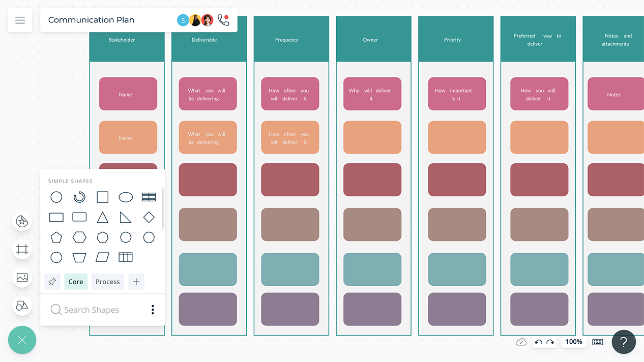Select the polygon circle in bottom row
The image size is (644, 362).
click(x=56, y=257)
